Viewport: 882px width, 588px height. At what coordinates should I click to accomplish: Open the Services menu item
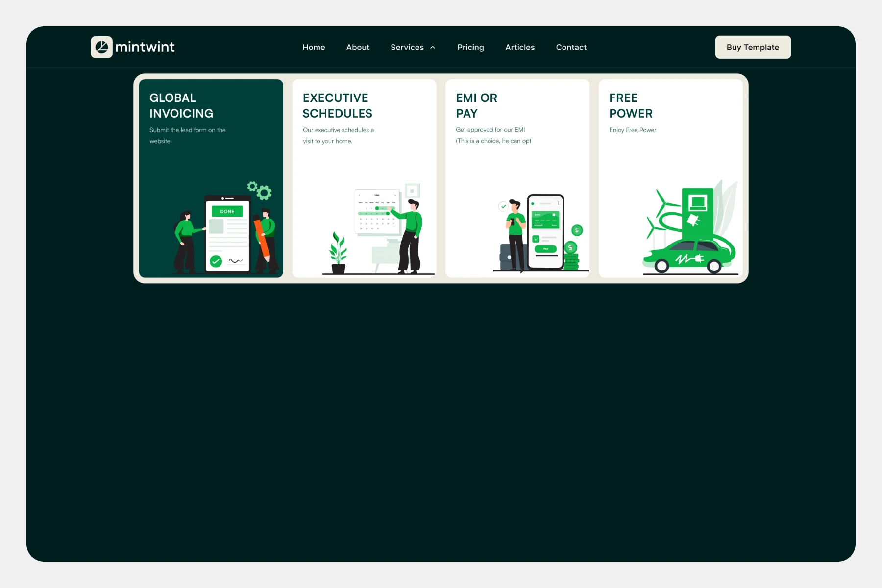point(407,48)
